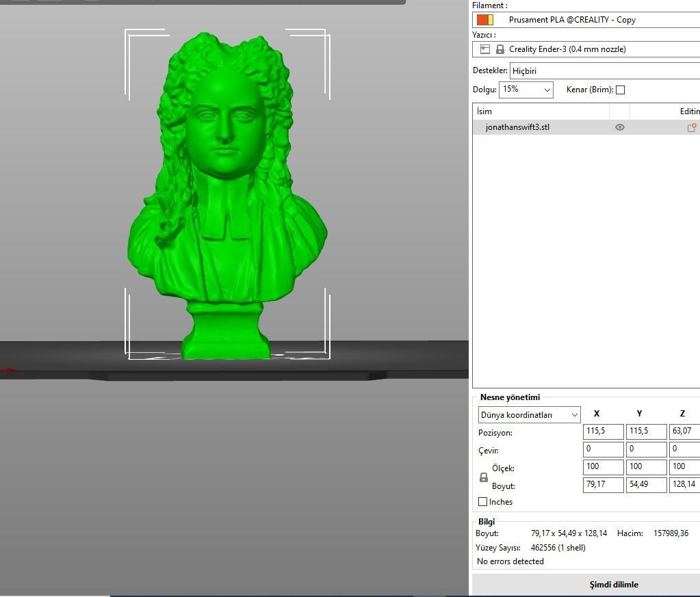This screenshot has height=597, width=700.
Task: Click the Çevir X rotation field
Action: (x=603, y=449)
